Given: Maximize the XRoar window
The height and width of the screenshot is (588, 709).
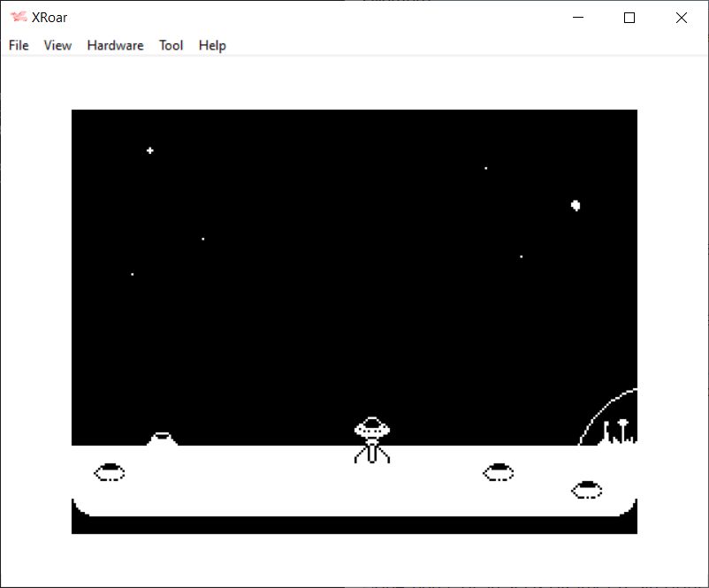Looking at the screenshot, I should (629, 18).
